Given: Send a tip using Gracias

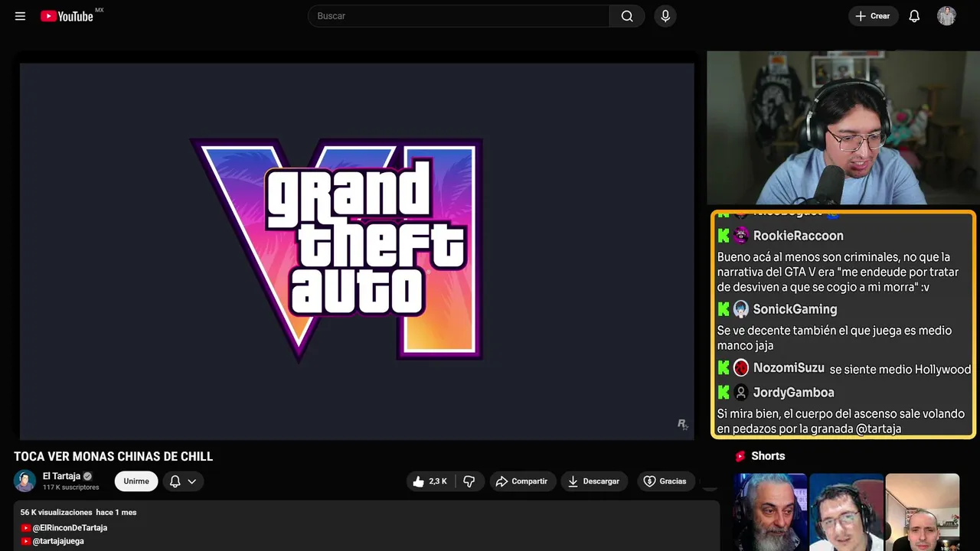Looking at the screenshot, I should click(x=665, y=481).
